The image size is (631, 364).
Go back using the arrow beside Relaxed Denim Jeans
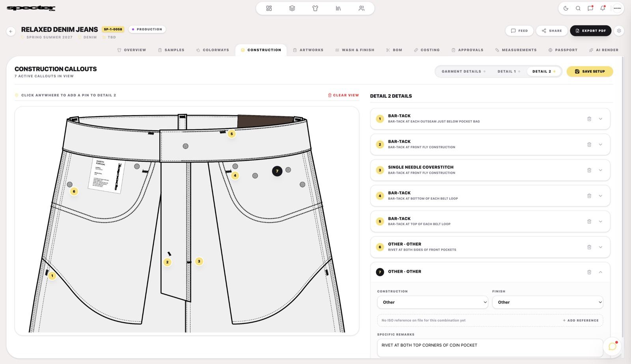point(11,31)
